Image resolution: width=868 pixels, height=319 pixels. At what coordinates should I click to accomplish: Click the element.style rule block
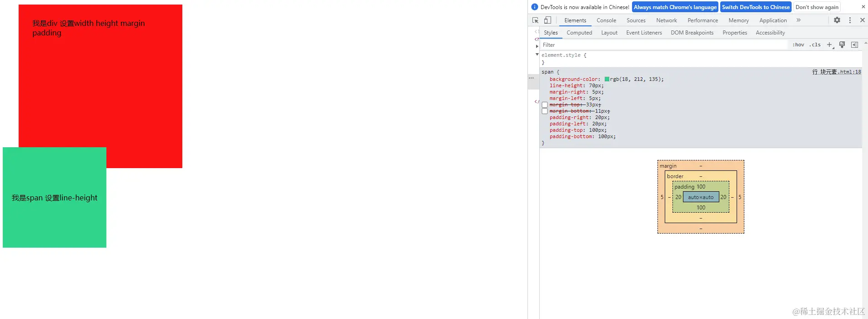click(700, 59)
